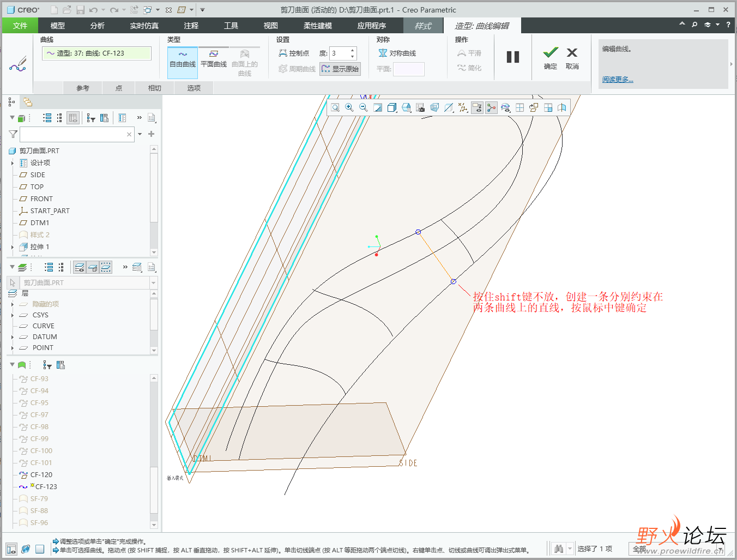
Task: Click the view manager camera icon
Action: [420, 107]
